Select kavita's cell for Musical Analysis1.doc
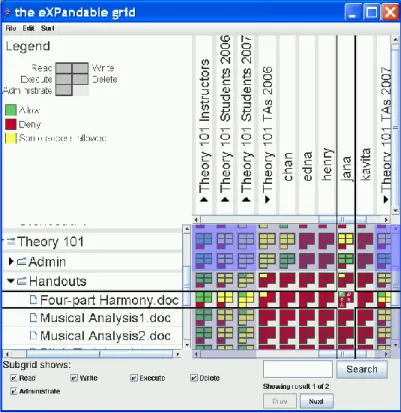401x413 pixels. pos(365,317)
